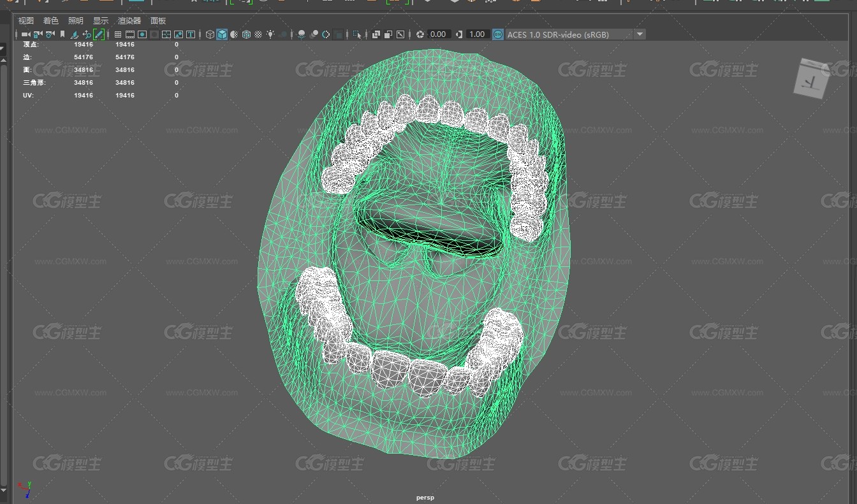Select smooth shade all cube icon
The height and width of the screenshot is (504, 857).
click(222, 34)
